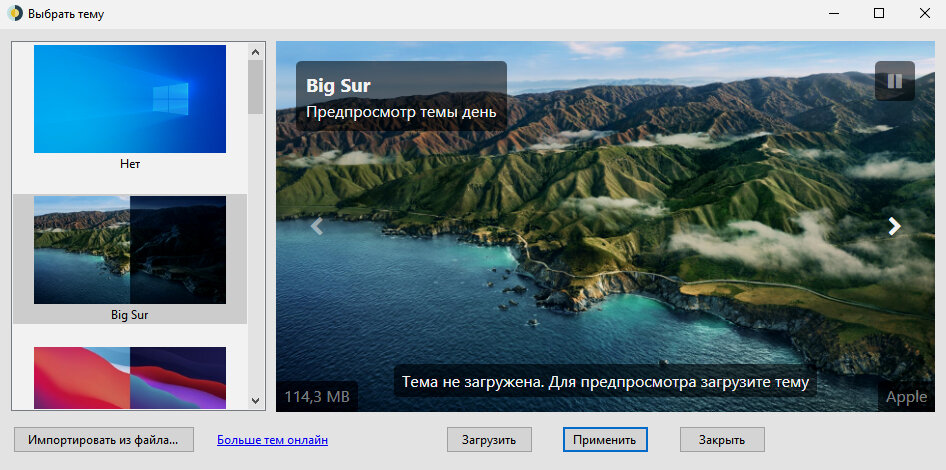This screenshot has width=946, height=470.
Task: Select the Big Sur theme thumbnail
Action: [x=130, y=250]
